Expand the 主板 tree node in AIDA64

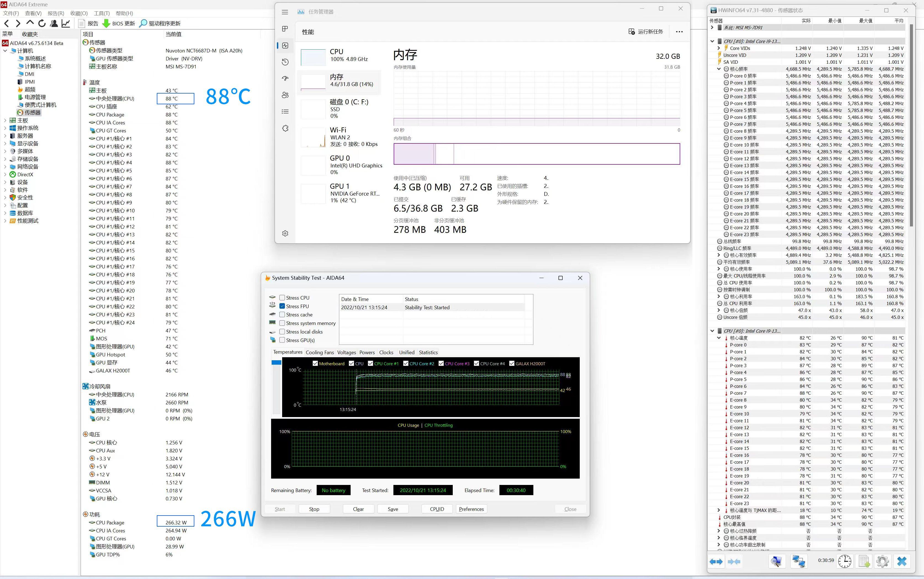tap(5, 120)
